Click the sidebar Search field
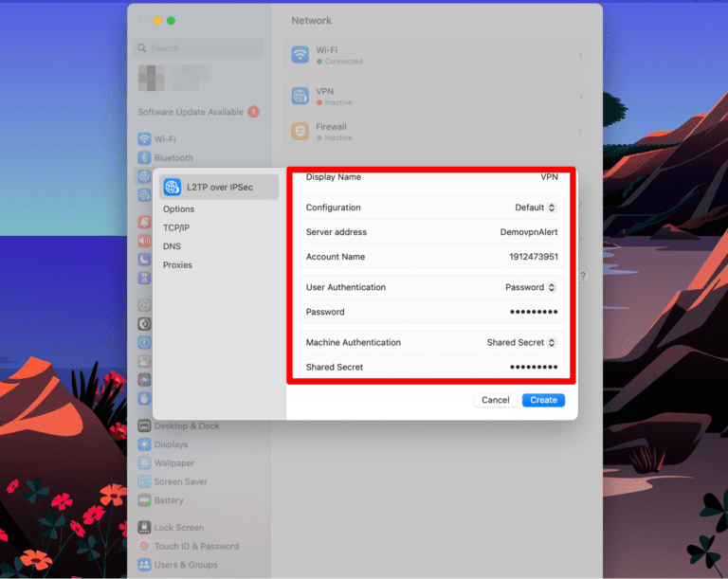Viewport: 728px width, 579px height. (x=199, y=47)
